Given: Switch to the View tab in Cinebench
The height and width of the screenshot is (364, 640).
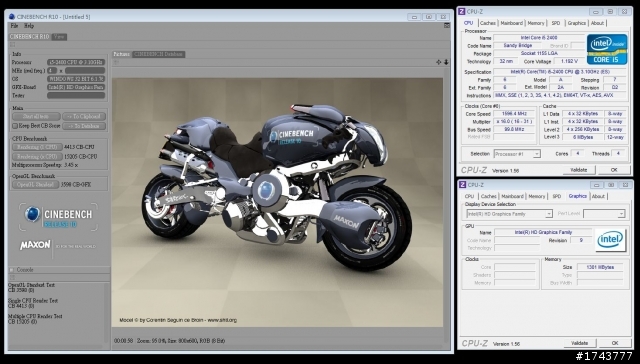Looking at the screenshot, I should 59,37.
